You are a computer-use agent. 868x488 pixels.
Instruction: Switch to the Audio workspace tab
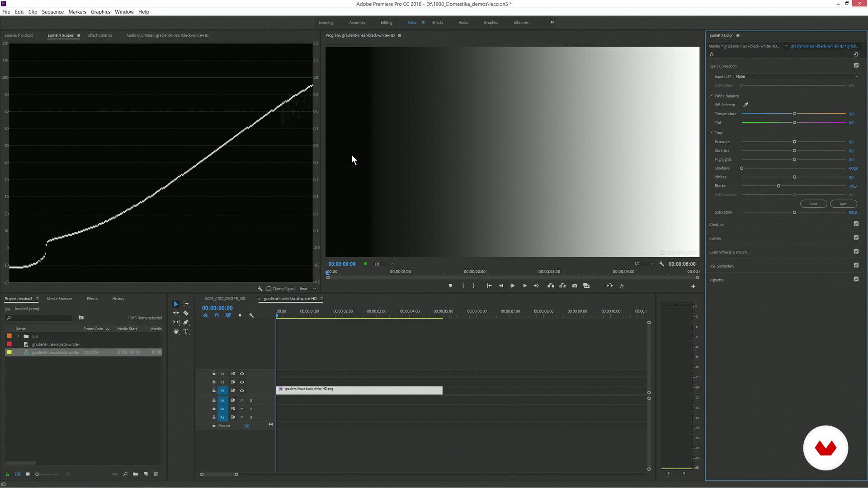point(463,22)
